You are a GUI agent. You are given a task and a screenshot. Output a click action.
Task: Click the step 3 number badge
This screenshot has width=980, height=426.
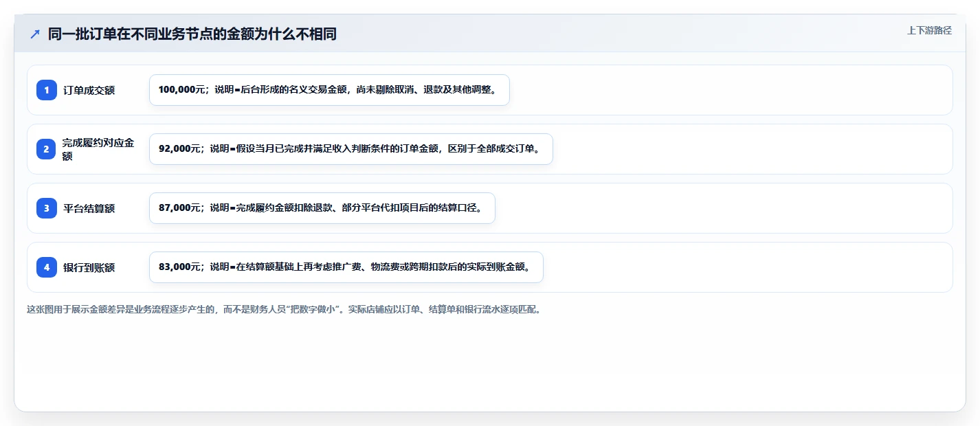click(47, 208)
